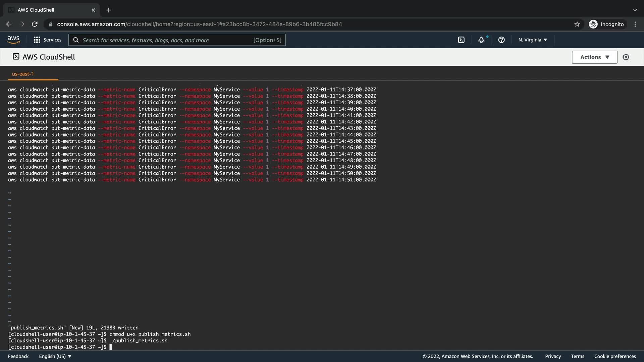Image resolution: width=644 pixels, height=362 pixels.
Task: Open the Actions dropdown menu
Action: (x=594, y=57)
